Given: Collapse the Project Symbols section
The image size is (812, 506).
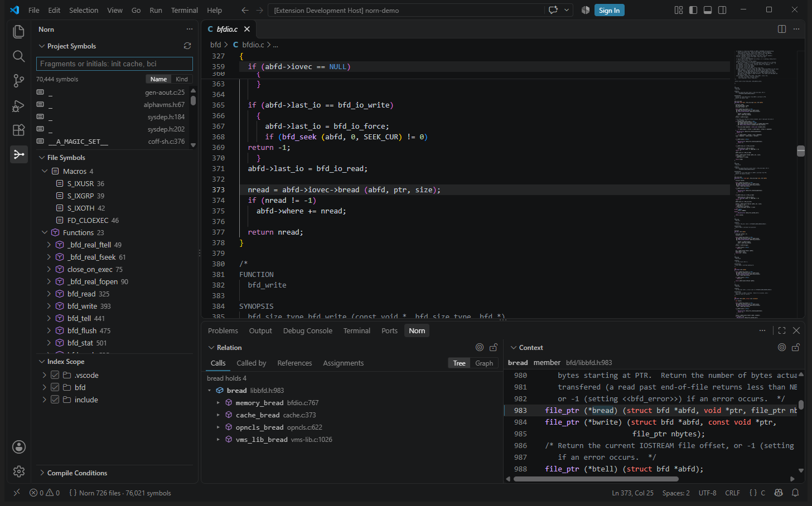Looking at the screenshot, I should 42,46.
